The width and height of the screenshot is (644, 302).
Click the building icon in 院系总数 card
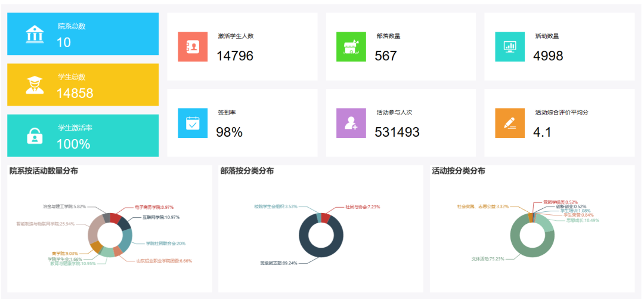point(34,34)
